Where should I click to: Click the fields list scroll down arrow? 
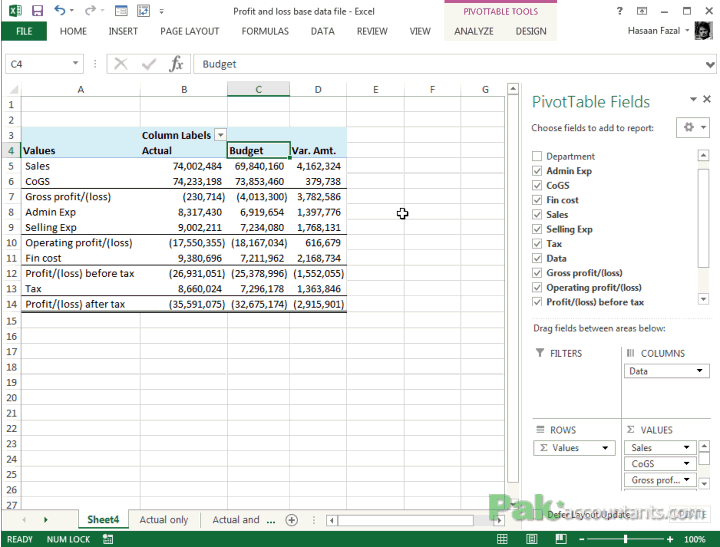[703, 299]
